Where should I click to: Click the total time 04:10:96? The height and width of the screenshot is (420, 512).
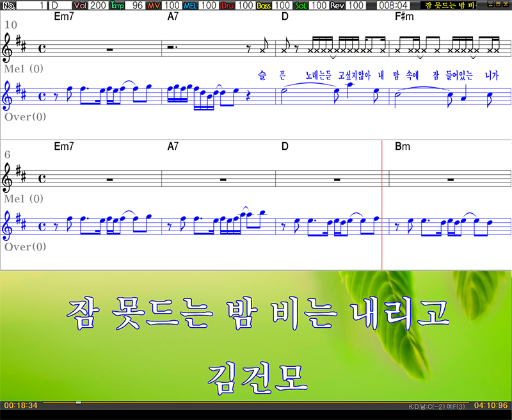tap(491, 405)
